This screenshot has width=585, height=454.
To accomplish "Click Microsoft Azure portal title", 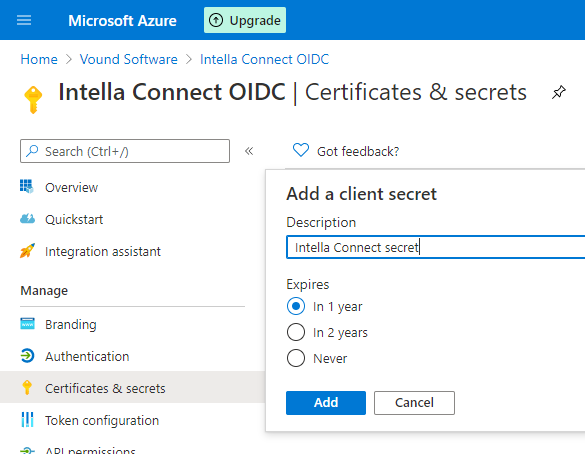I will tap(122, 21).
